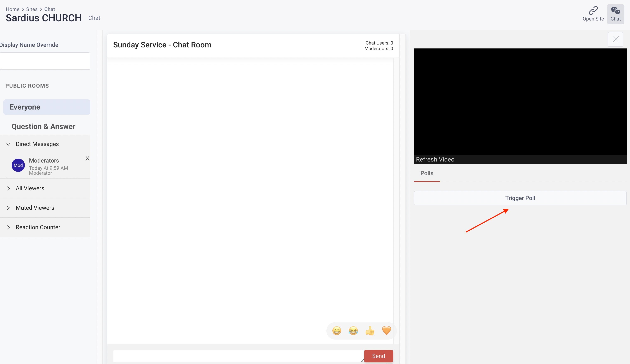Screen dimensions: 630x364
Task: Switch to Question & Answer room
Action: click(43, 127)
